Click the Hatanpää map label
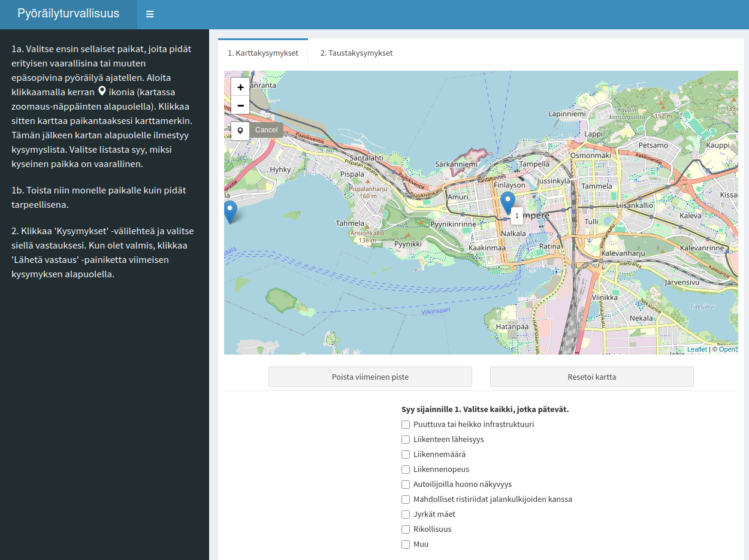The height and width of the screenshot is (560, 749). click(512, 326)
